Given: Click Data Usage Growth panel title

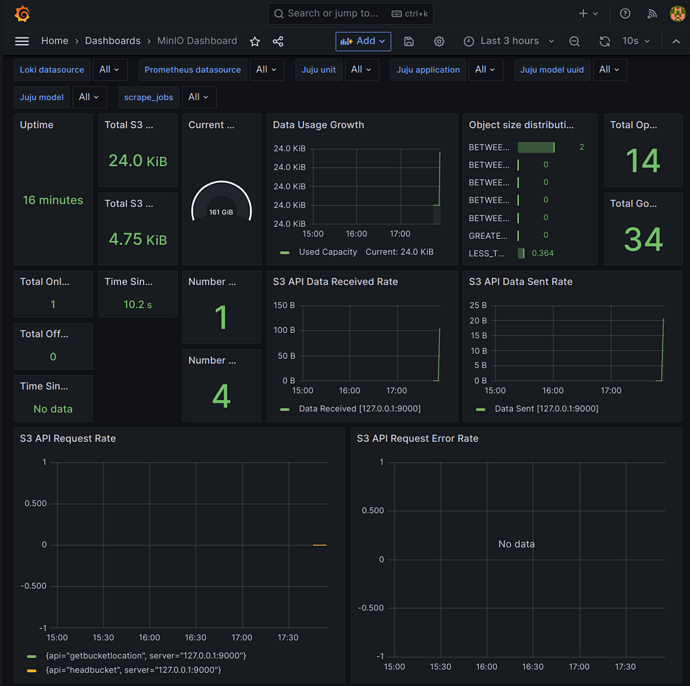Looking at the screenshot, I should coord(318,125).
